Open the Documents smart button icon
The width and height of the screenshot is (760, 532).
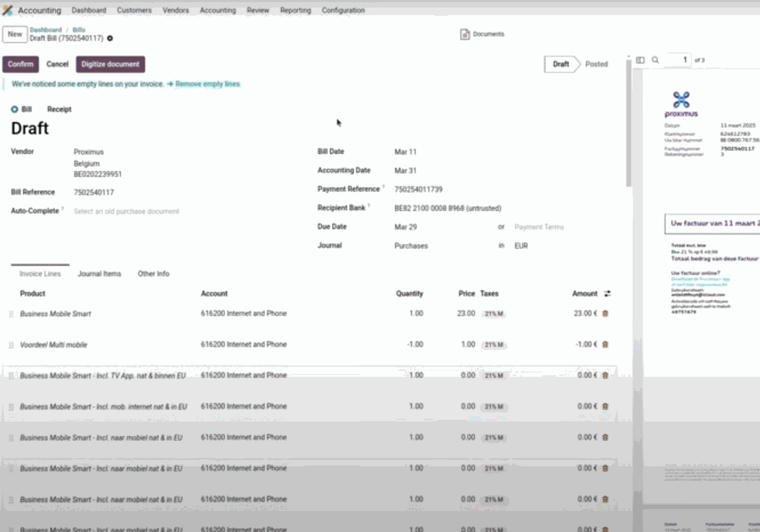(x=465, y=34)
